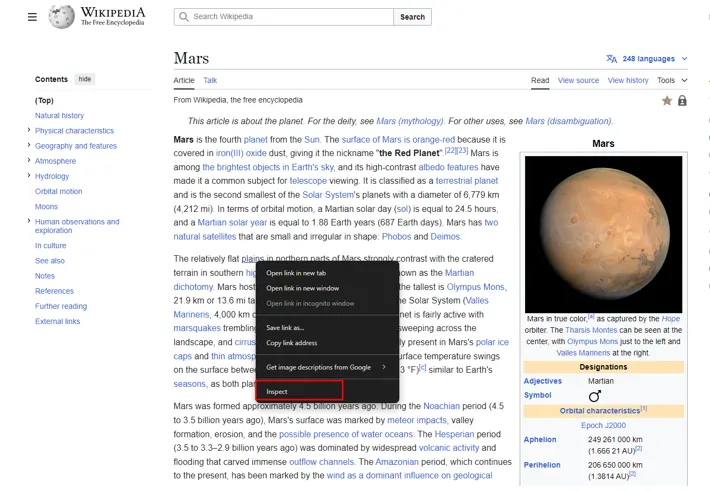Open the terrestrial planet link
710x491 pixels.
tap(467, 181)
